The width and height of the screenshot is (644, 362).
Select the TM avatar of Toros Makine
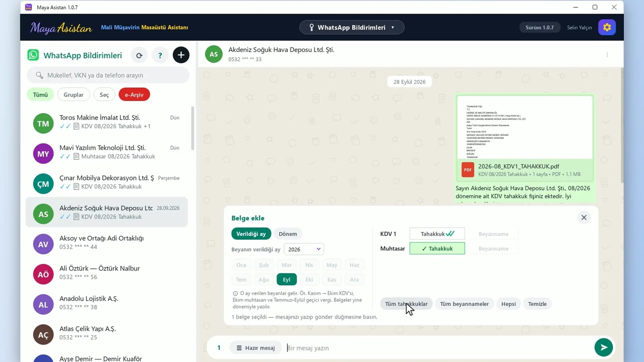pos(43,123)
